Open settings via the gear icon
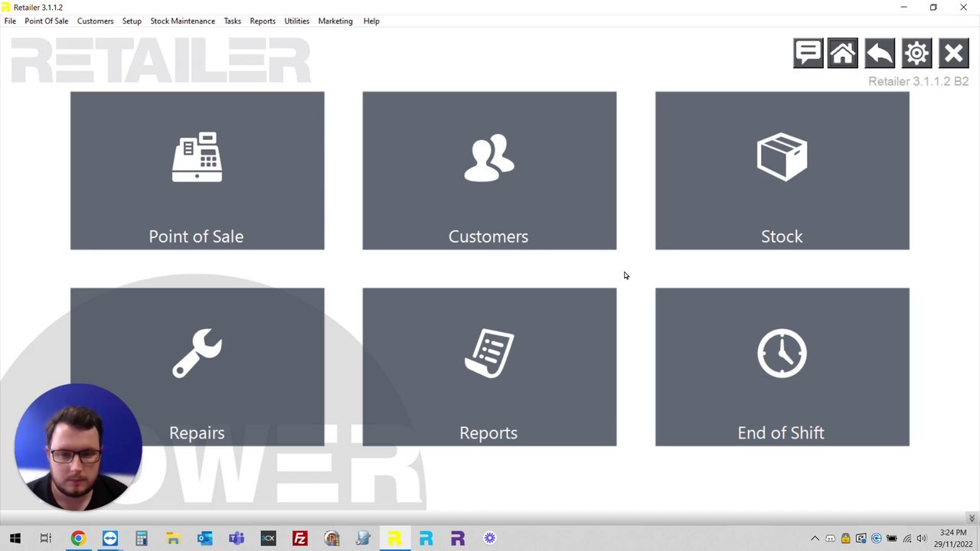This screenshot has height=551, width=980. [916, 54]
